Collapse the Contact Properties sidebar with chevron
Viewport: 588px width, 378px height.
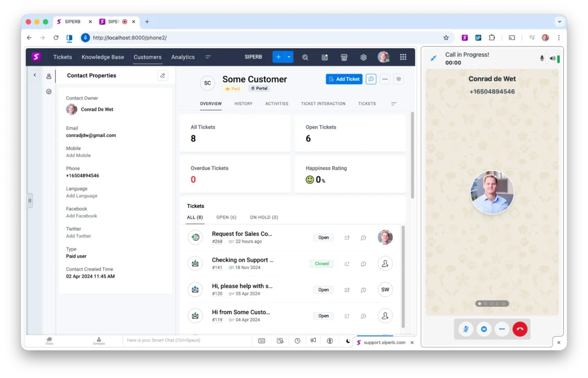click(34, 75)
